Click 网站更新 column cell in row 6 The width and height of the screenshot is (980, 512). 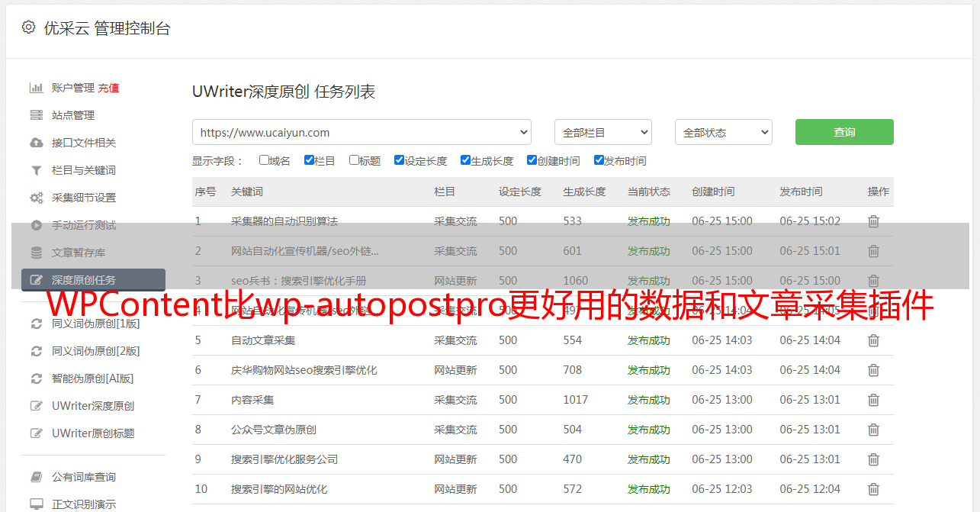coord(456,370)
